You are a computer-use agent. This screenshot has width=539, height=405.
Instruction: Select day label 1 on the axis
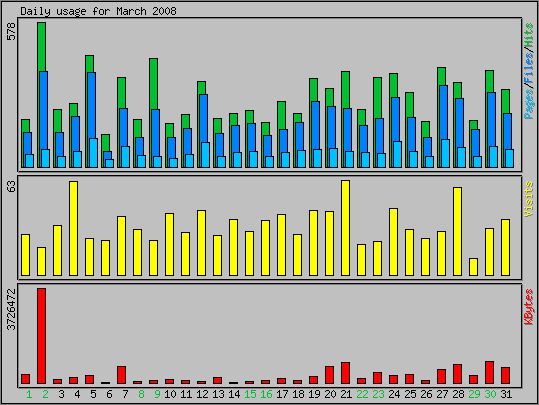[x=29, y=394]
